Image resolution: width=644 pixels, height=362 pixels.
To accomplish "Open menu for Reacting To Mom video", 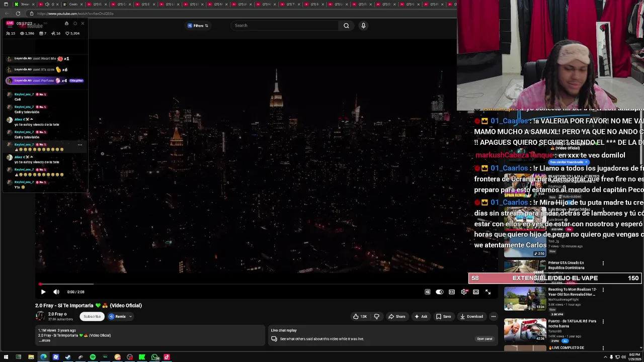I will pyautogui.click(x=603, y=290).
